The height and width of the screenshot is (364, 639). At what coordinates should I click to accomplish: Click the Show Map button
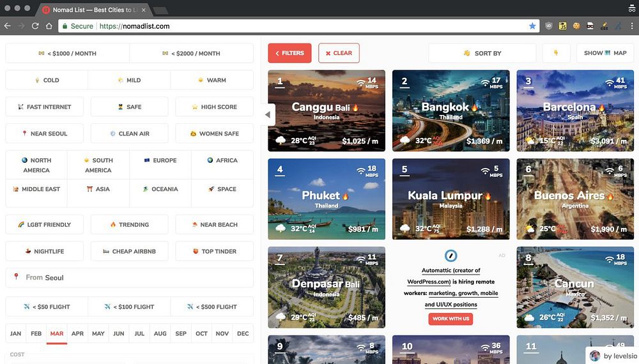605,53
